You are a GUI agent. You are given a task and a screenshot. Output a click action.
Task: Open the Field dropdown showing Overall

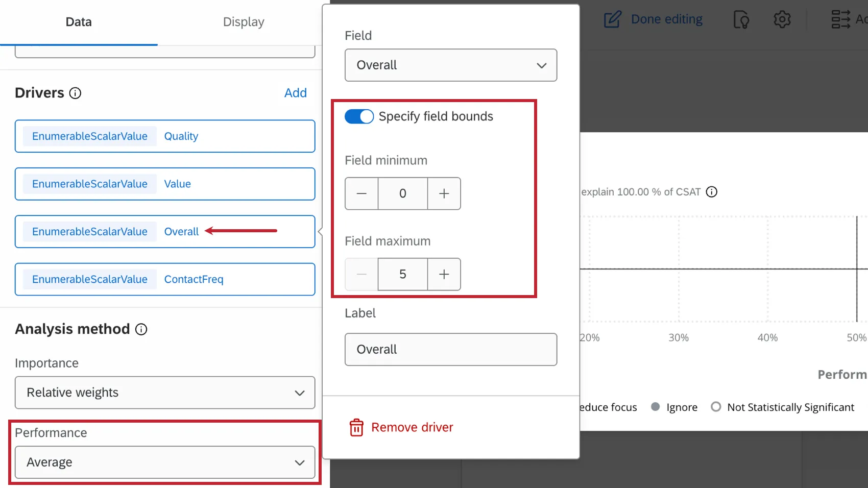tap(451, 65)
